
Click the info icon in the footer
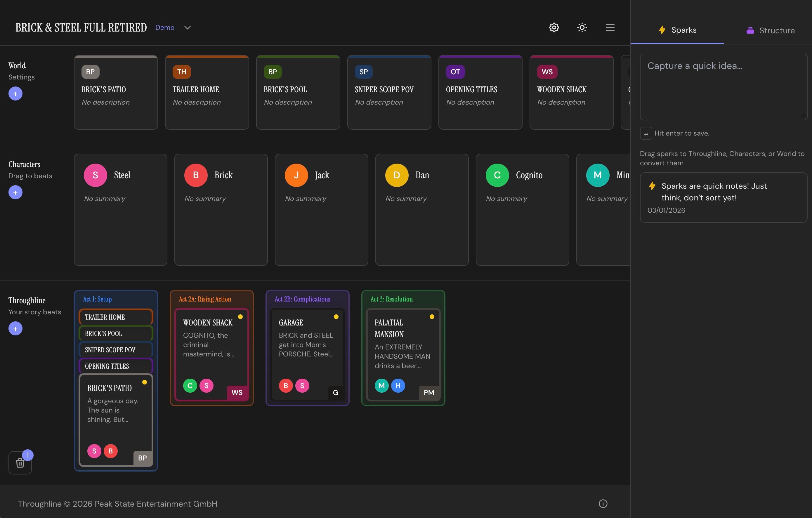pos(603,503)
